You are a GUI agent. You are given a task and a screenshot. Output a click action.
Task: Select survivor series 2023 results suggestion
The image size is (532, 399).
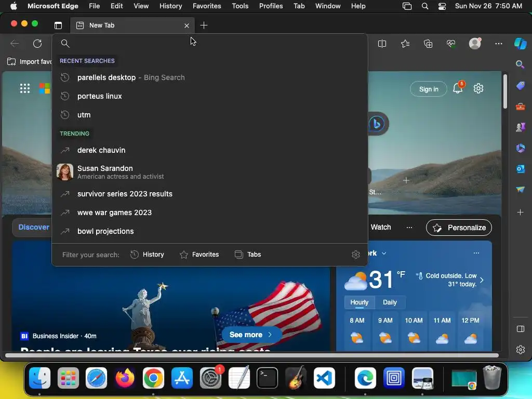pos(210,194)
